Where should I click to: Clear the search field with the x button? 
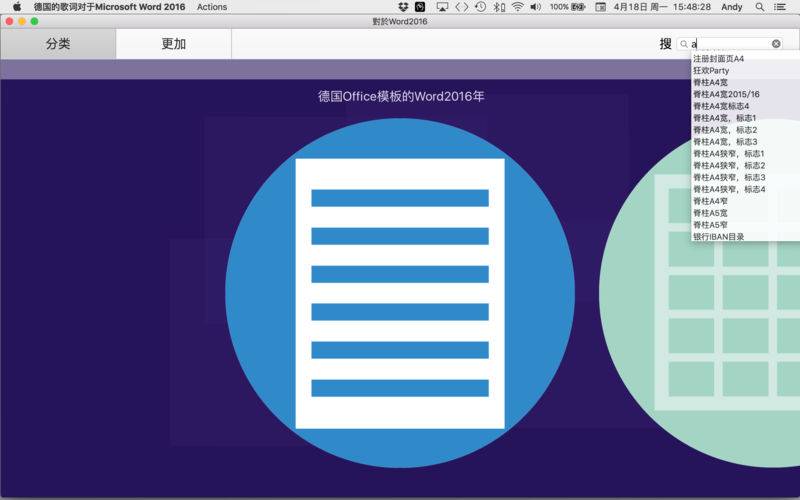(x=776, y=44)
